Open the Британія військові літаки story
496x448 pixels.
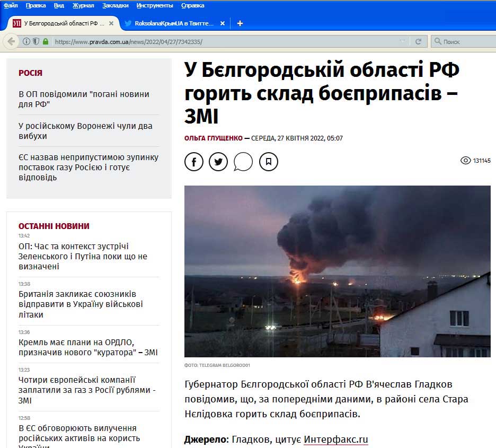pyautogui.click(x=81, y=304)
